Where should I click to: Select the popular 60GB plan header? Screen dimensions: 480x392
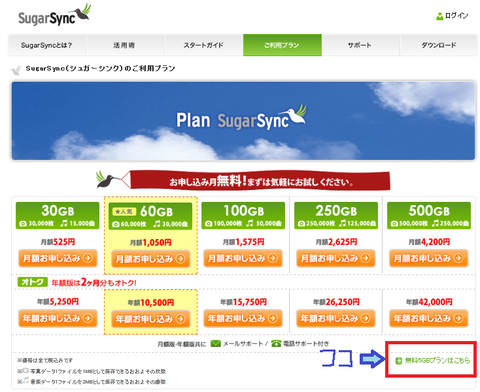150,216
